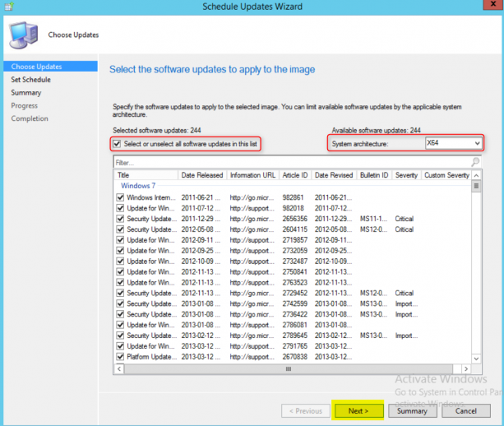The image size is (504, 426).
Task: Click inside the Filter text field
Action: 288,163
